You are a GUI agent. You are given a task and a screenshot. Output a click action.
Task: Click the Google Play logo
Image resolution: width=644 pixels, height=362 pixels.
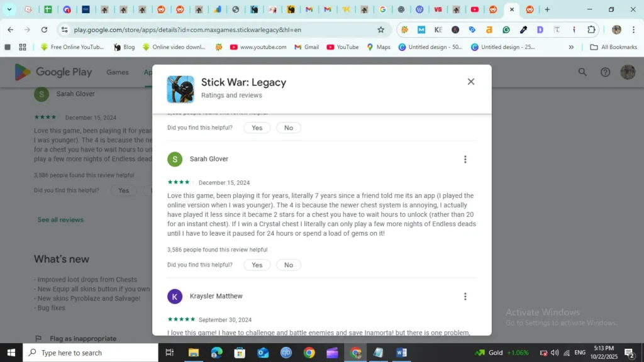[x=53, y=72]
